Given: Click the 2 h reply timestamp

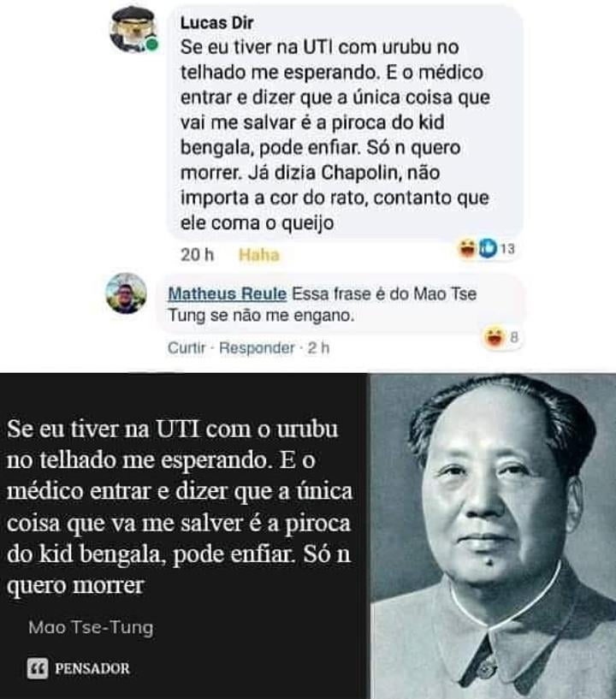Looking at the screenshot, I should (x=318, y=347).
